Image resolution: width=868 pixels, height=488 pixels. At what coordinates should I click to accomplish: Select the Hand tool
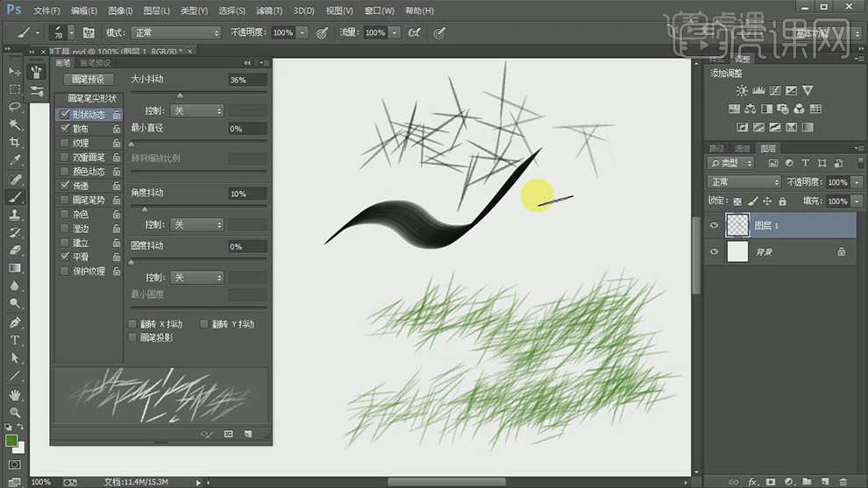(15, 395)
